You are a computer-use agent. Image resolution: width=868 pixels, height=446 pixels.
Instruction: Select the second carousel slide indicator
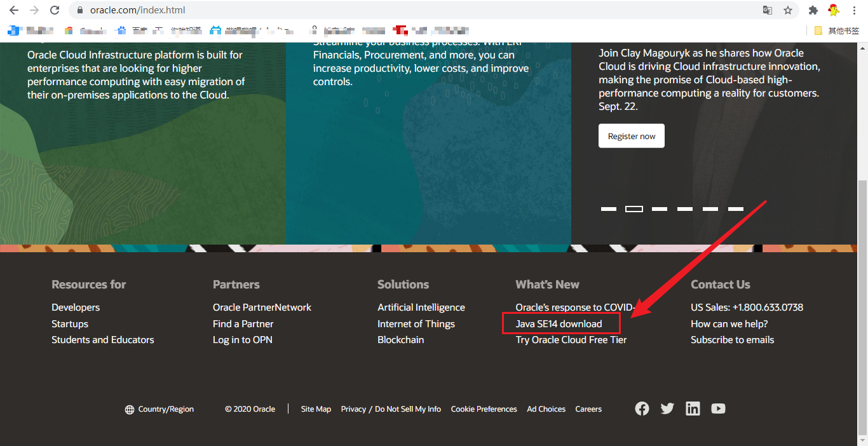[x=634, y=209]
